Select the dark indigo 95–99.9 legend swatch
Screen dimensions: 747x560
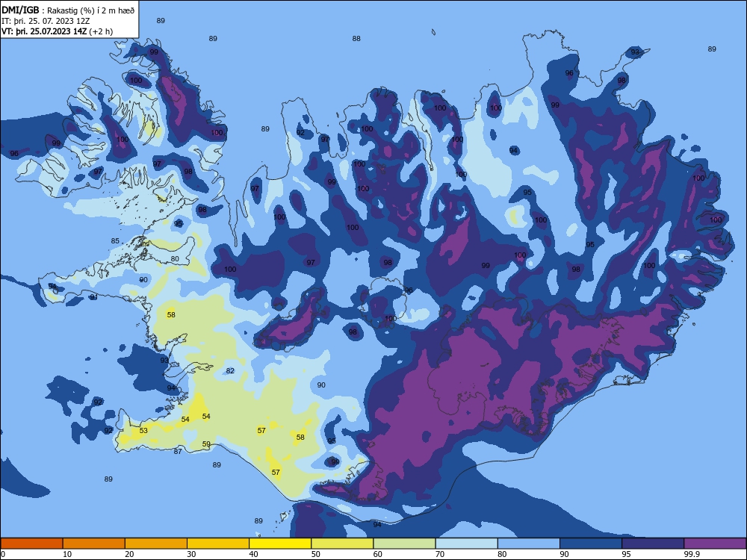pos(653,544)
